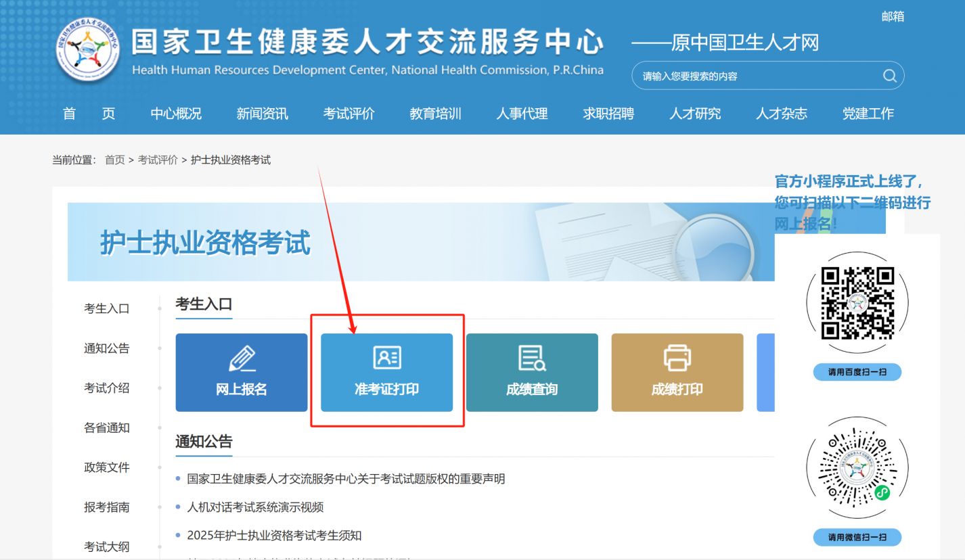Select 人才杂志 in the navigation bar

click(x=782, y=114)
